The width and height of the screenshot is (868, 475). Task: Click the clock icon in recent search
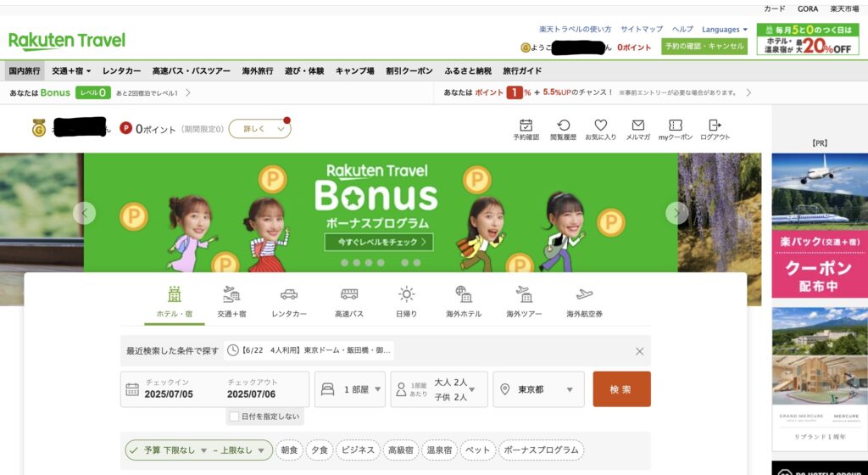pos(233,350)
